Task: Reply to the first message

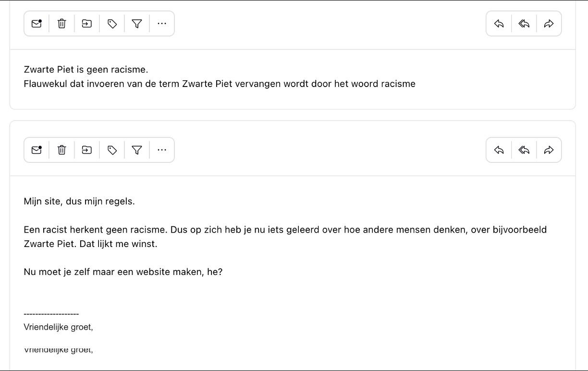Action: pyautogui.click(x=499, y=24)
